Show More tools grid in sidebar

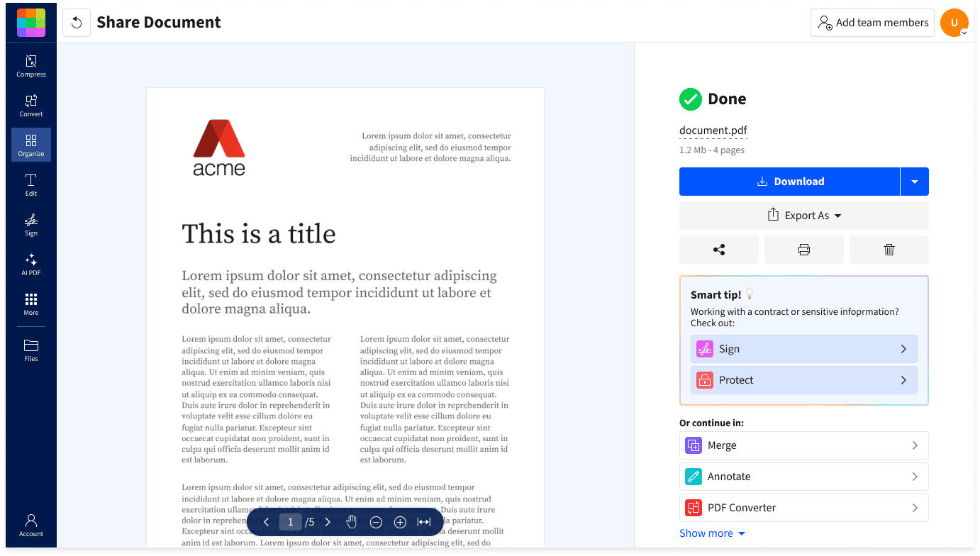[31, 304]
